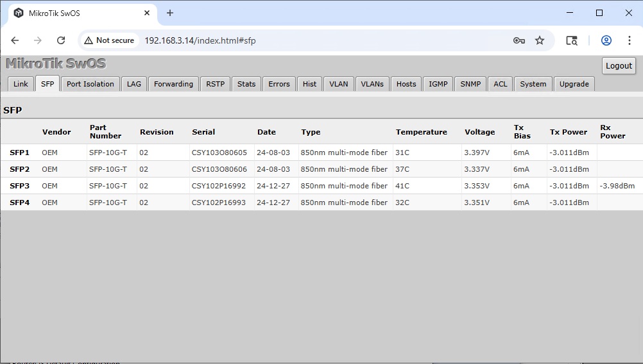Click the Tx Bias column header
Image resolution: width=643 pixels, height=364 pixels.
(522, 132)
